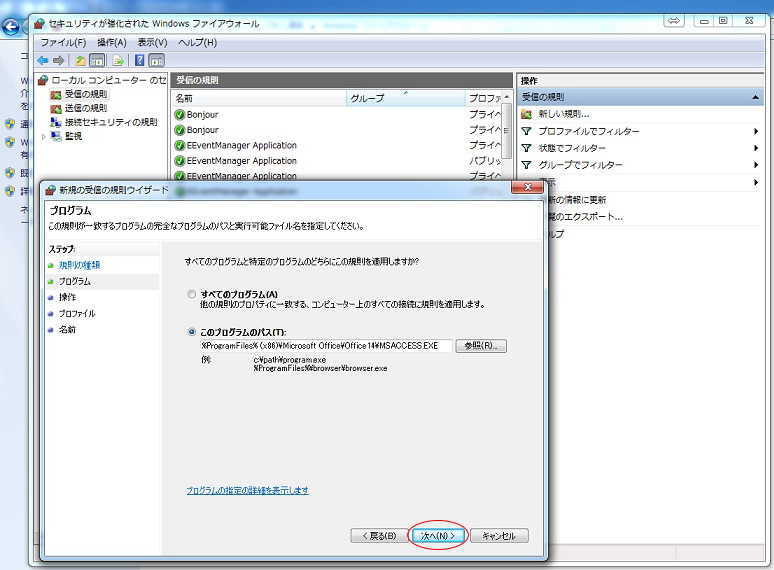Screen dimensions: 774x570
Task: Click the 新しい規則... icon in the actions pane
Action: pyautogui.click(x=526, y=114)
